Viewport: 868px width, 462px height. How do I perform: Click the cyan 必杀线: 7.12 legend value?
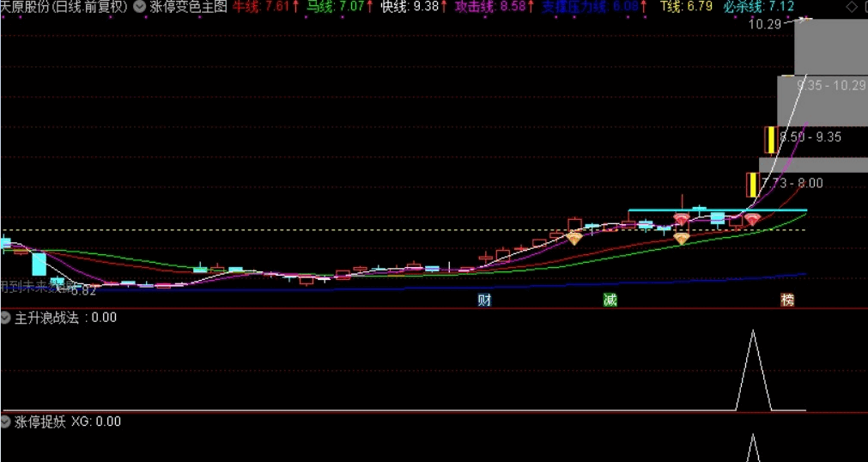pyautogui.click(x=758, y=7)
